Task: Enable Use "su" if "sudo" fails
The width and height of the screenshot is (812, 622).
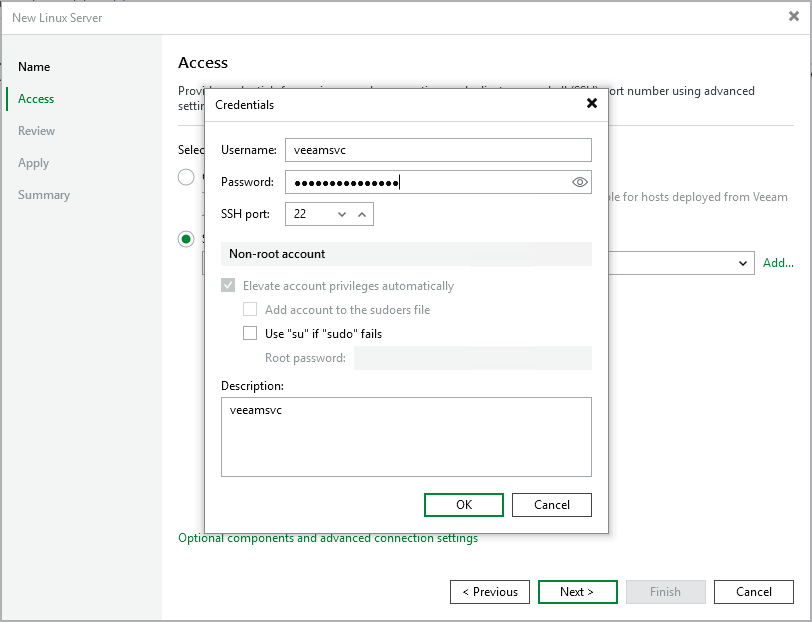Action: click(x=250, y=334)
